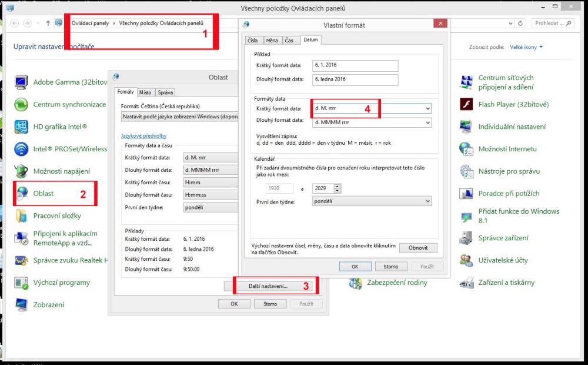This screenshot has height=365, width=588.
Task: Open Pracovní složky folder icon
Action: pyautogui.click(x=21, y=215)
